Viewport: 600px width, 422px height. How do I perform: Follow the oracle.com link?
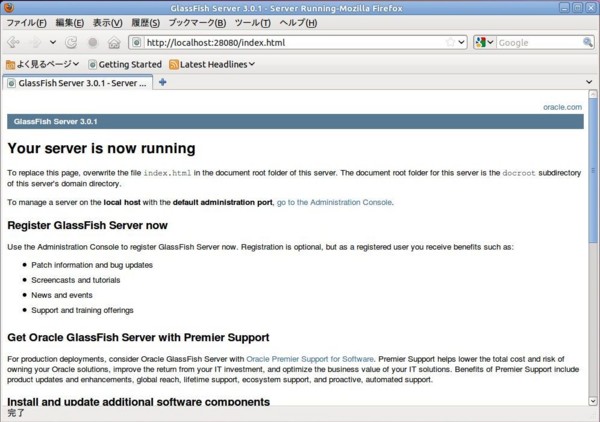(562, 107)
